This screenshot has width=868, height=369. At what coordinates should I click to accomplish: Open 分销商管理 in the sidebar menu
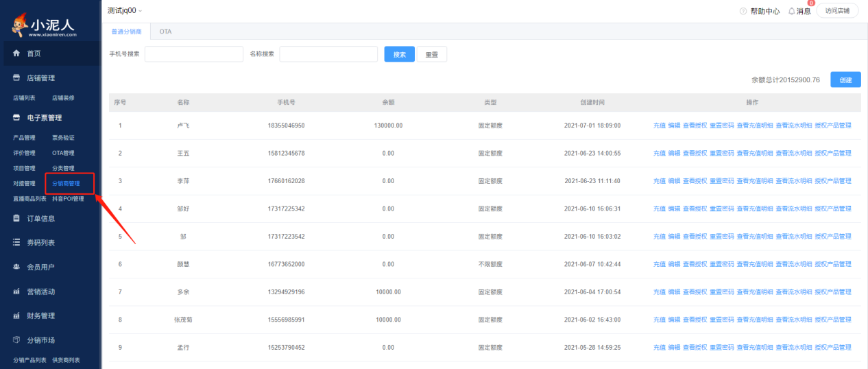pos(66,184)
